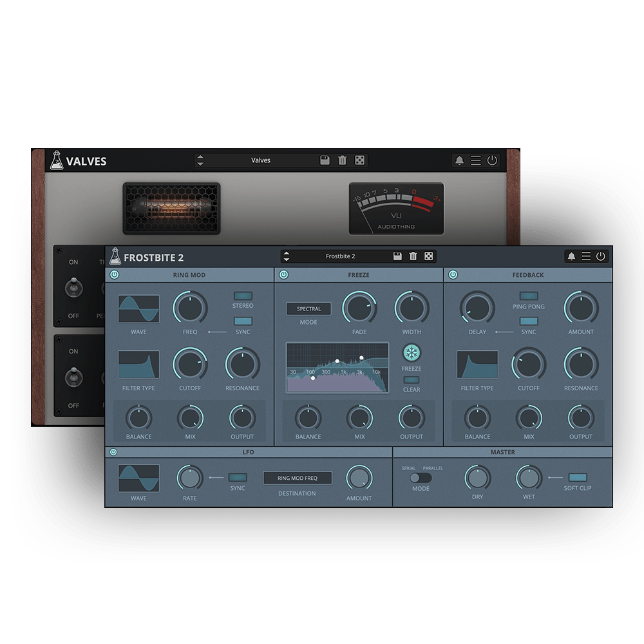The width and height of the screenshot is (644, 644).
Task: Select Ring Mod Filter Type display
Action: [139, 365]
